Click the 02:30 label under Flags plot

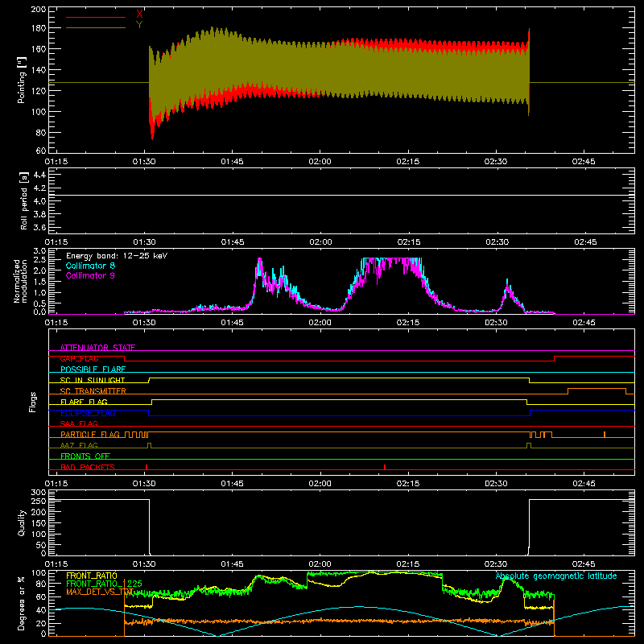coord(496,484)
